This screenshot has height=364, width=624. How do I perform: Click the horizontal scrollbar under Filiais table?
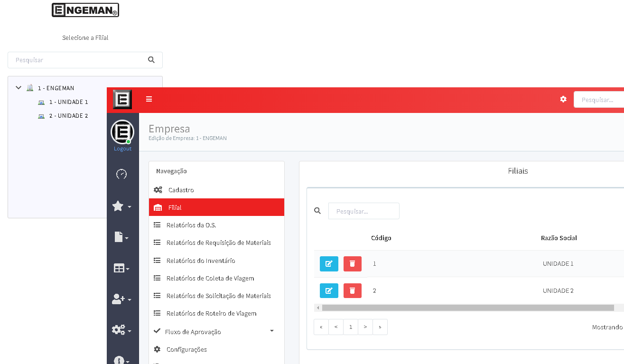point(467,308)
